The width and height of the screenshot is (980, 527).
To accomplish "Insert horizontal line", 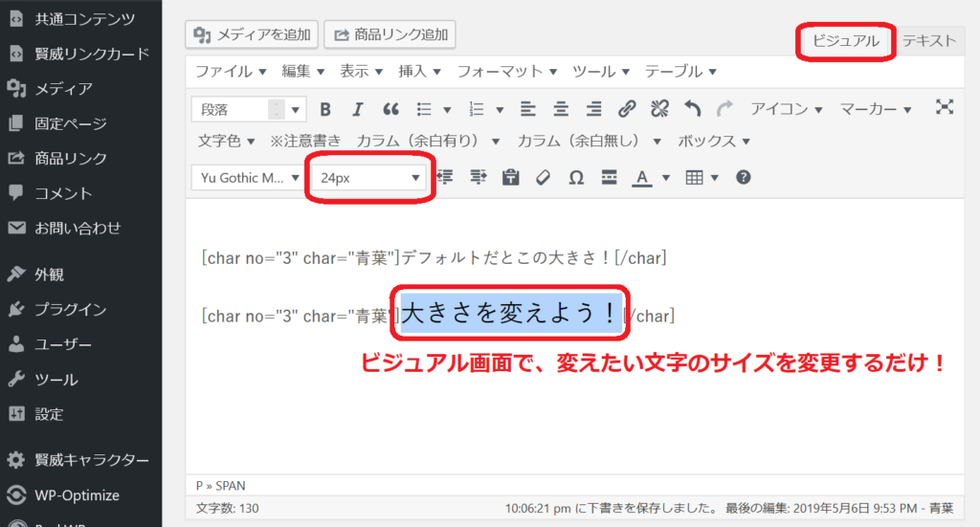I will (x=609, y=177).
